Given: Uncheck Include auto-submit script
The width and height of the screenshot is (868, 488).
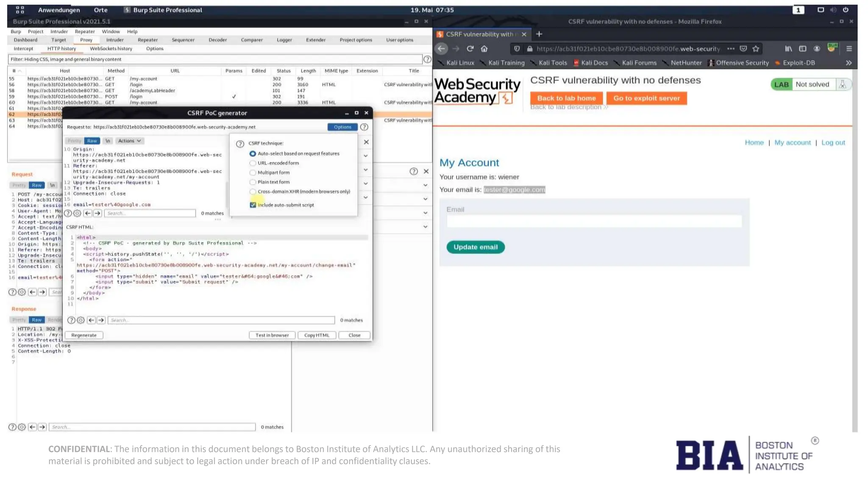Looking at the screenshot, I should 253,205.
